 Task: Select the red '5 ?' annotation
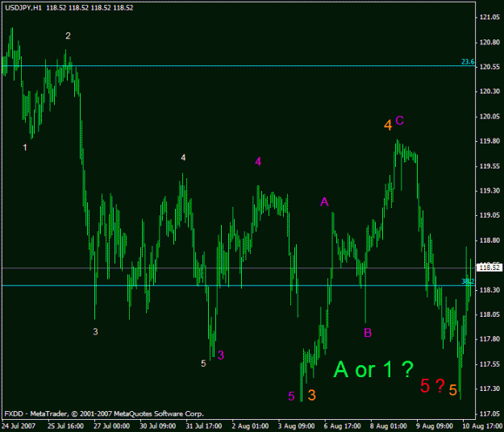[x=433, y=385]
